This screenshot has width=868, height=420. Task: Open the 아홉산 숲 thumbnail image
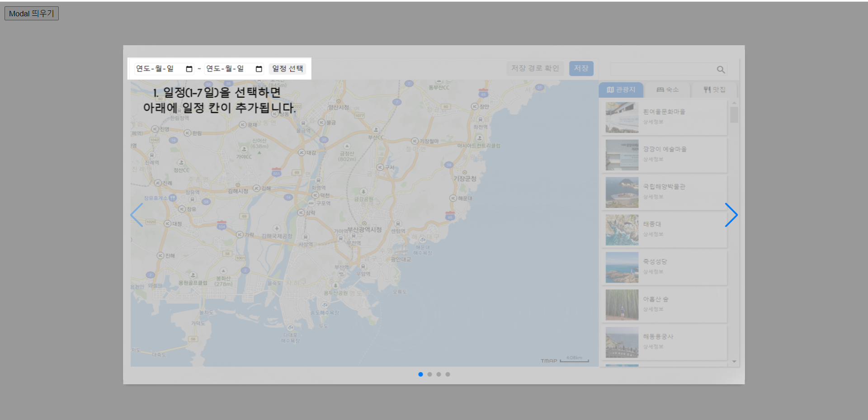(622, 305)
